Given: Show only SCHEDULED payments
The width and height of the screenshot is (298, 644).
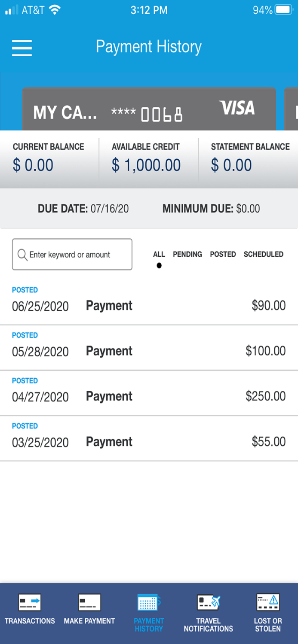Looking at the screenshot, I should click(263, 254).
